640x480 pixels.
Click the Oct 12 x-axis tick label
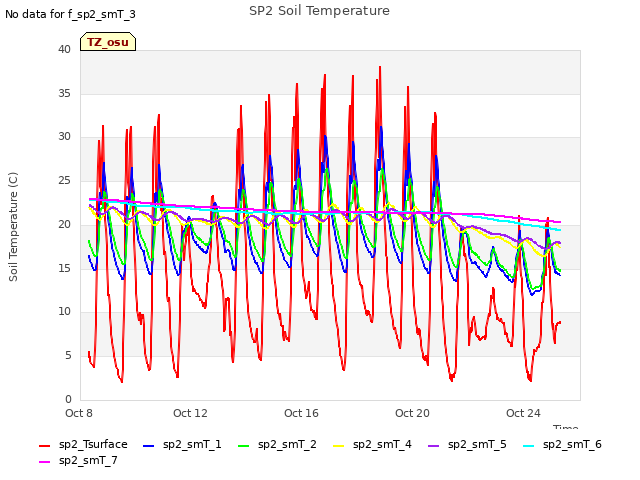[x=190, y=413]
